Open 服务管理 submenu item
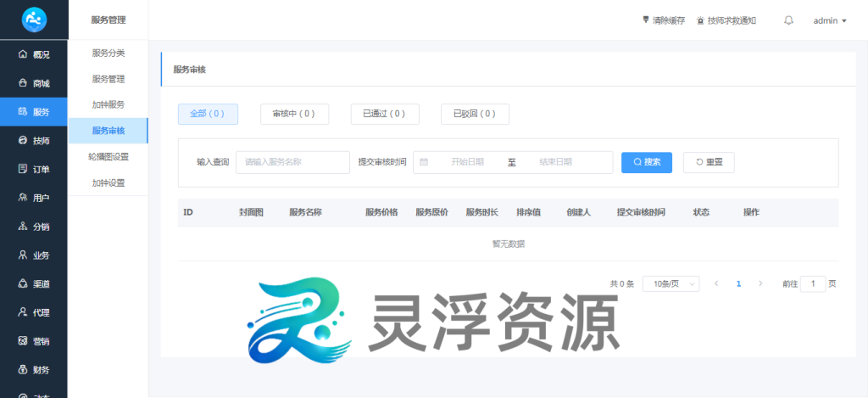868x398 pixels. click(x=108, y=79)
